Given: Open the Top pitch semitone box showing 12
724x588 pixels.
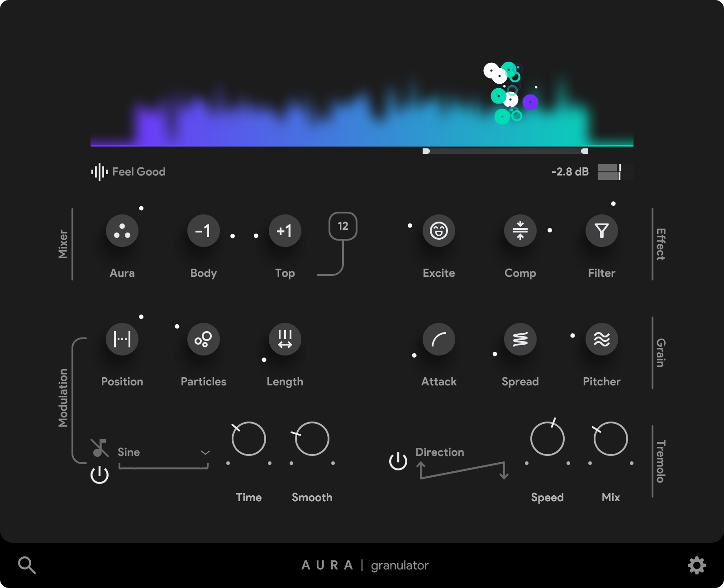Looking at the screenshot, I should pos(343,226).
